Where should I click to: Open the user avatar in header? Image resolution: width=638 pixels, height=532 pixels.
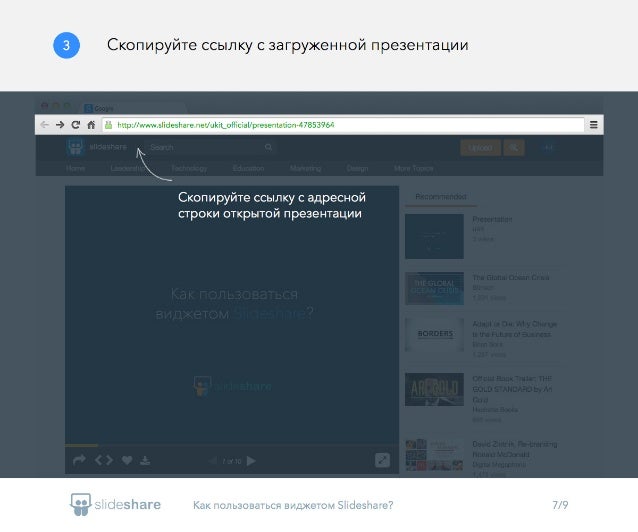(548, 148)
